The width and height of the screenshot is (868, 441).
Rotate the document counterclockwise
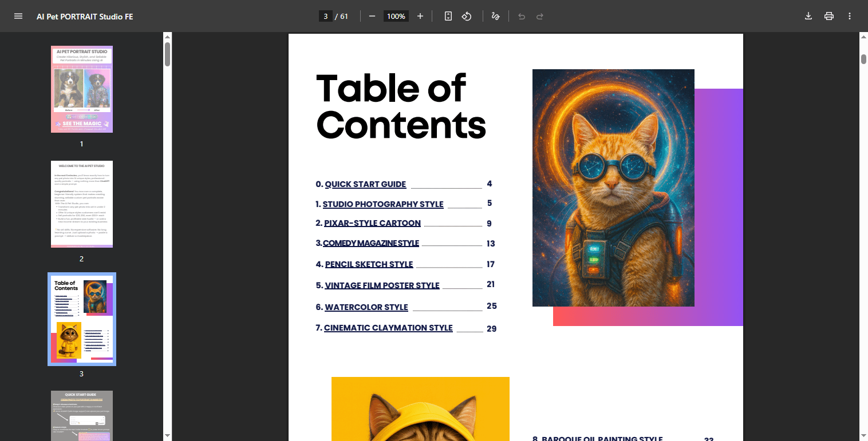(467, 16)
